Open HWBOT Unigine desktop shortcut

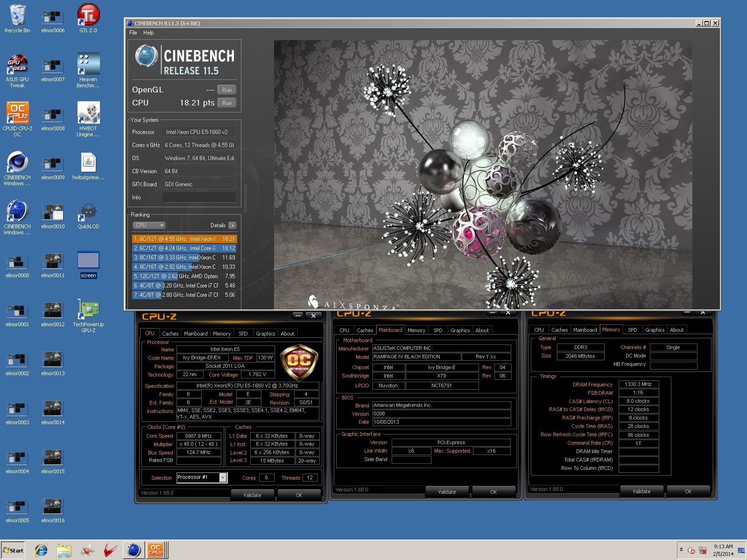pos(88,120)
